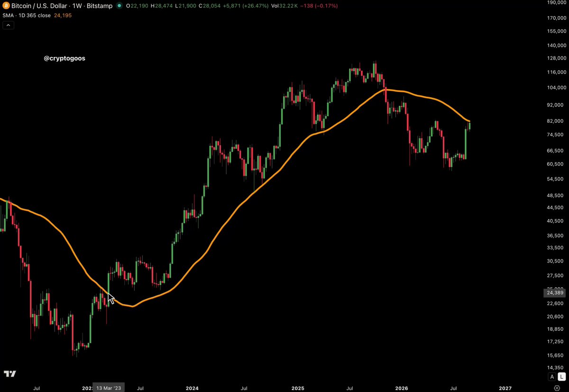
Task: Click the high price H28,474
Action: 164,6
